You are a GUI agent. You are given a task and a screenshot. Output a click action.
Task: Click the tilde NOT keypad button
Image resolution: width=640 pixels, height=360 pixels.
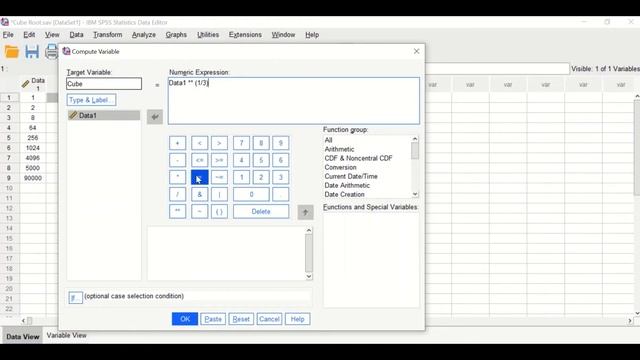(200, 211)
